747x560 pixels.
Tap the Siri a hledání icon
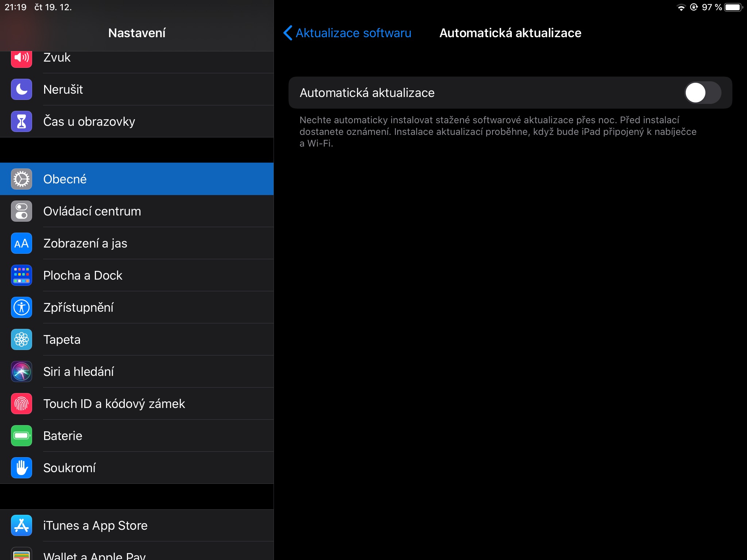pos(22,372)
